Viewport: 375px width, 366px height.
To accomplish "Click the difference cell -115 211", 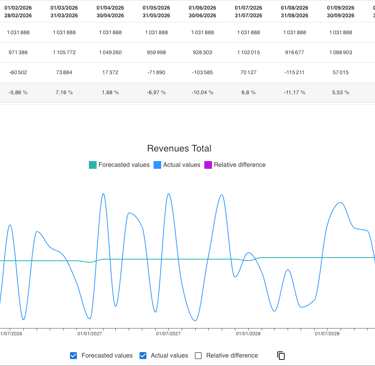I will pos(294,72).
